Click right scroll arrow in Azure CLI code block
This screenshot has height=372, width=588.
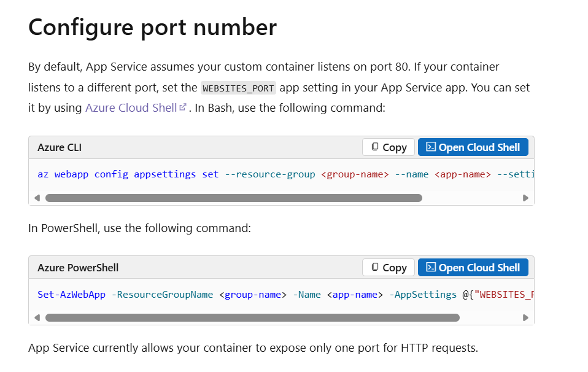click(525, 198)
